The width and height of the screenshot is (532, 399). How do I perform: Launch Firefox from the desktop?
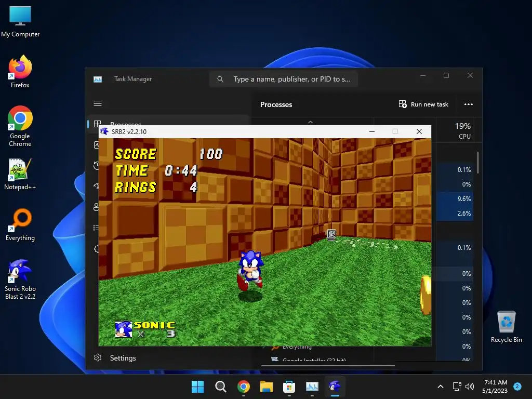pos(20,72)
